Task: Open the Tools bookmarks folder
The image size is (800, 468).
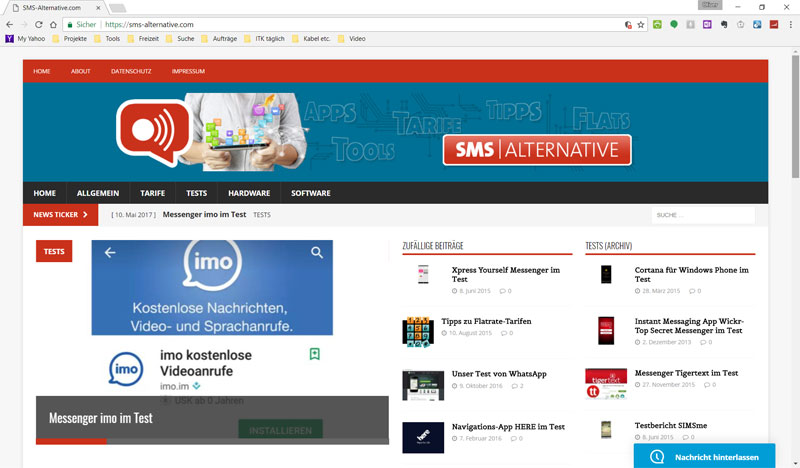Action: click(x=107, y=39)
